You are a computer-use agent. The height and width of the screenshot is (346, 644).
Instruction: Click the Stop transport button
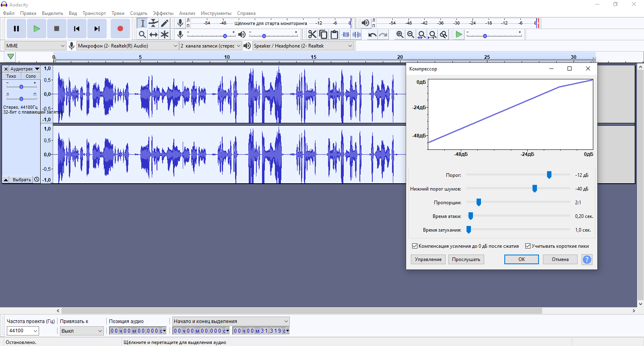pyautogui.click(x=57, y=29)
